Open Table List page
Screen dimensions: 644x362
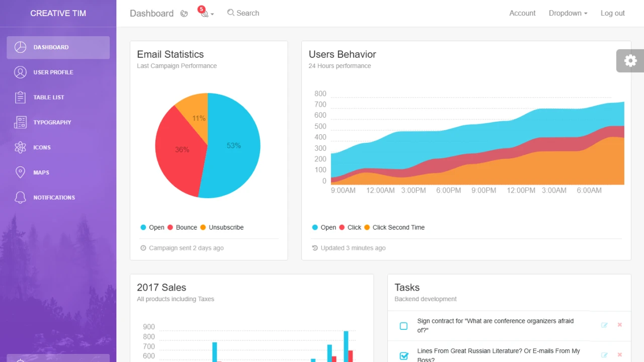click(x=58, y=98)
